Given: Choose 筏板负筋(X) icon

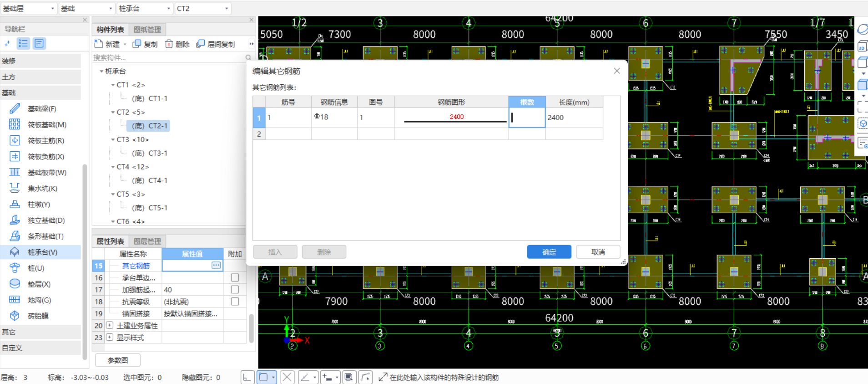Looking at the screenshot, I should (15, 156).
